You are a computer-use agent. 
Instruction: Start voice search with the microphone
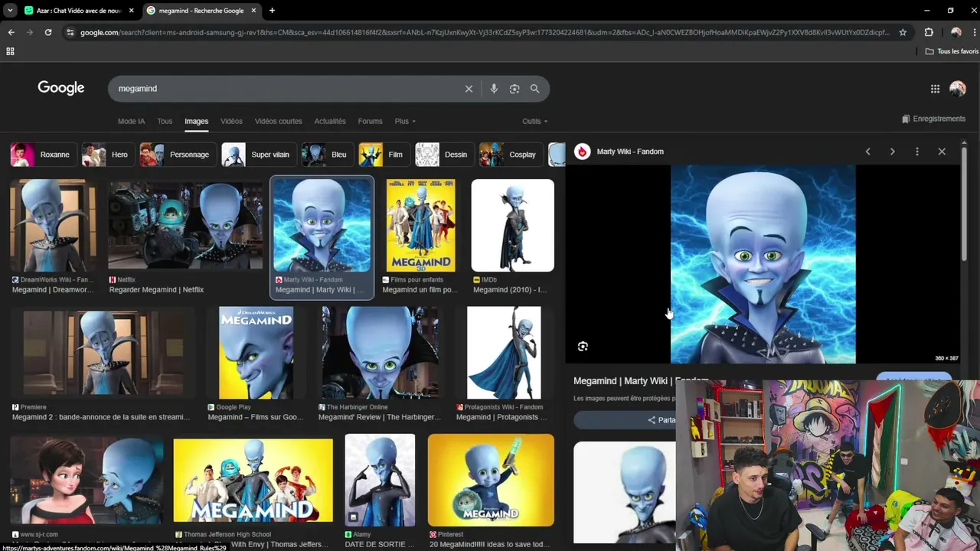[x=494, y=89]
